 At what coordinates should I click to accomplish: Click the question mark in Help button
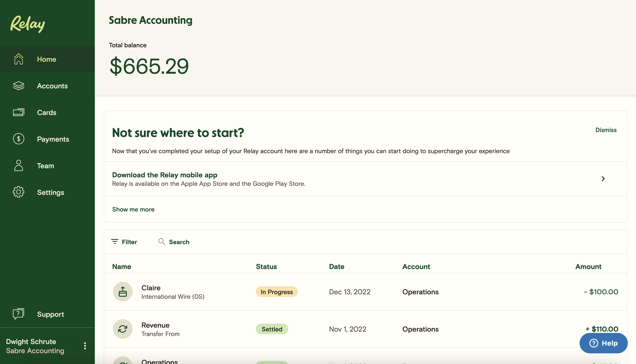coord(594,343)
